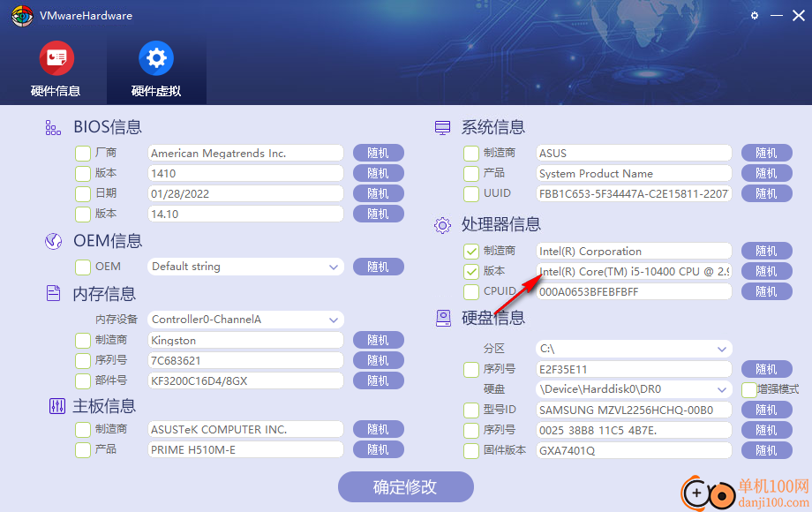812x512 pixels.
Task: Check the memory 部件号 checkbox
Action: pyautogui.click(x=83, y=381)
